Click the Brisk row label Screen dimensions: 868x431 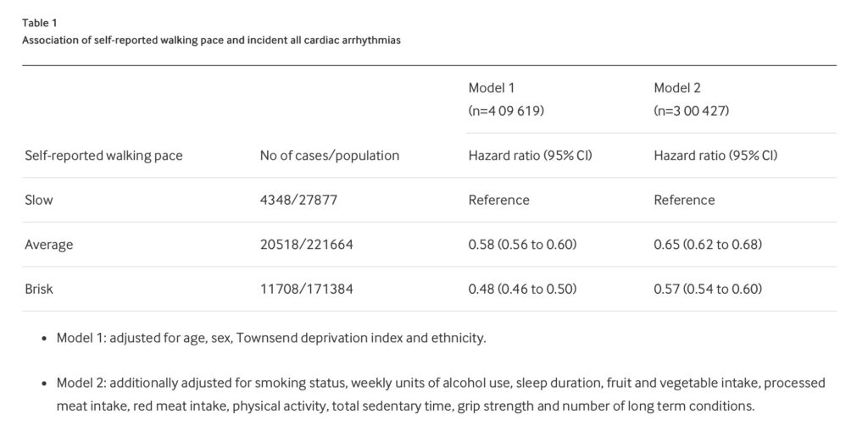tap(39, 289)
